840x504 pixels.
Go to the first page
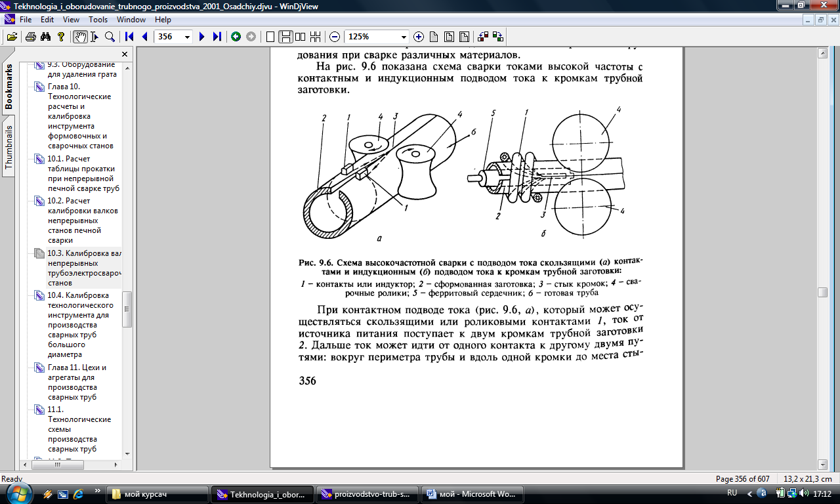129,37
